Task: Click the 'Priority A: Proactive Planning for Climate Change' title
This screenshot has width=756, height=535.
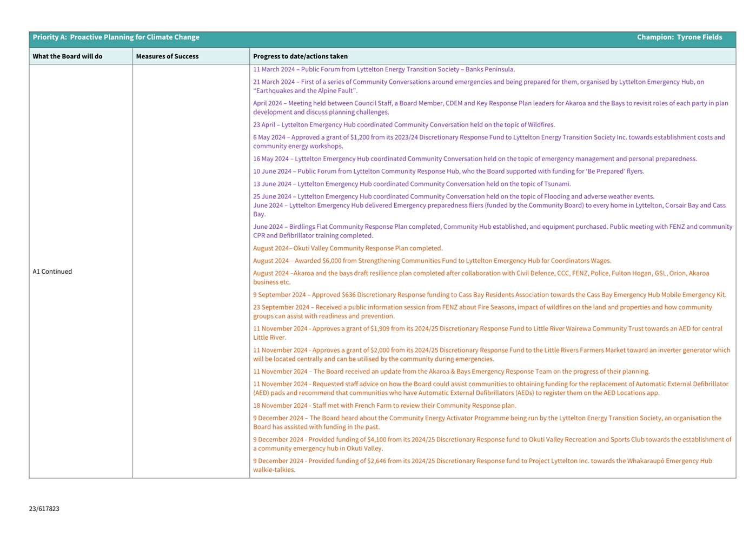Action: tap(116, 37)
